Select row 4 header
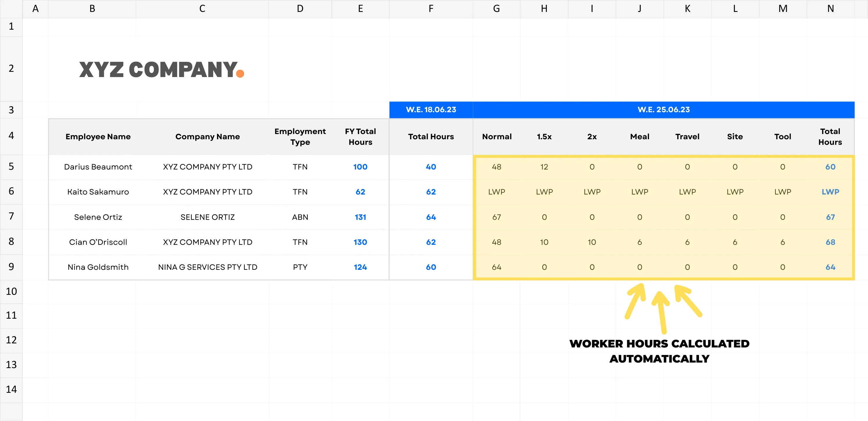Screen dimensions: 868x421 tap(11, 136)
